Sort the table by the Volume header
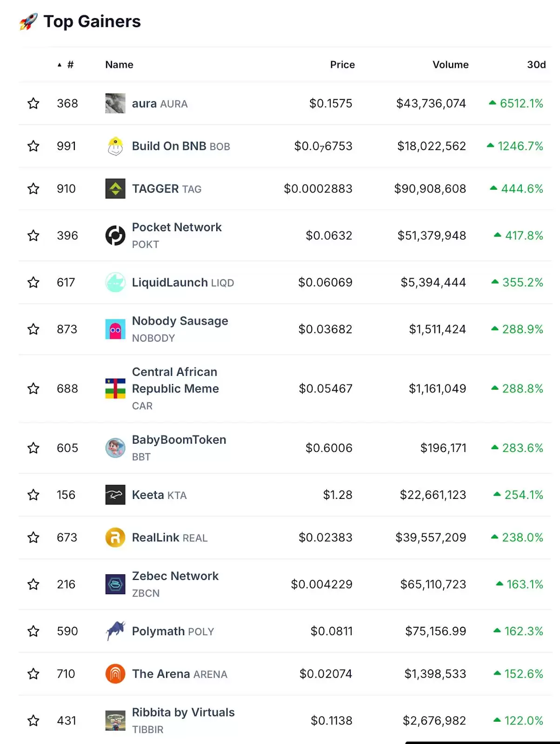 click(450, 65)
